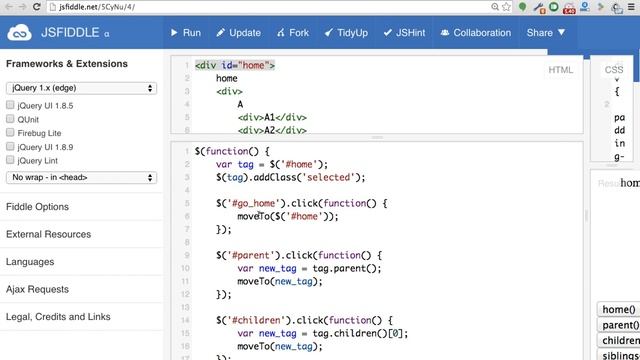Click the Frameworks & Extensions heading

click(67, 64)
